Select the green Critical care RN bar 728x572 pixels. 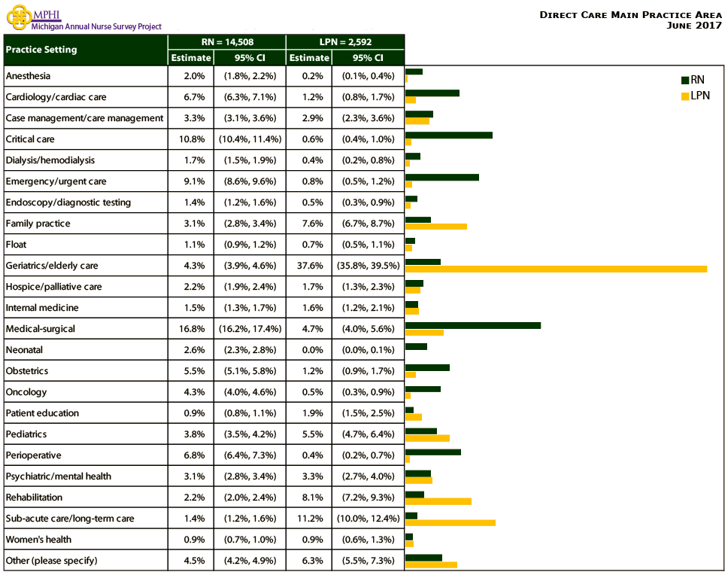(448, 135)
